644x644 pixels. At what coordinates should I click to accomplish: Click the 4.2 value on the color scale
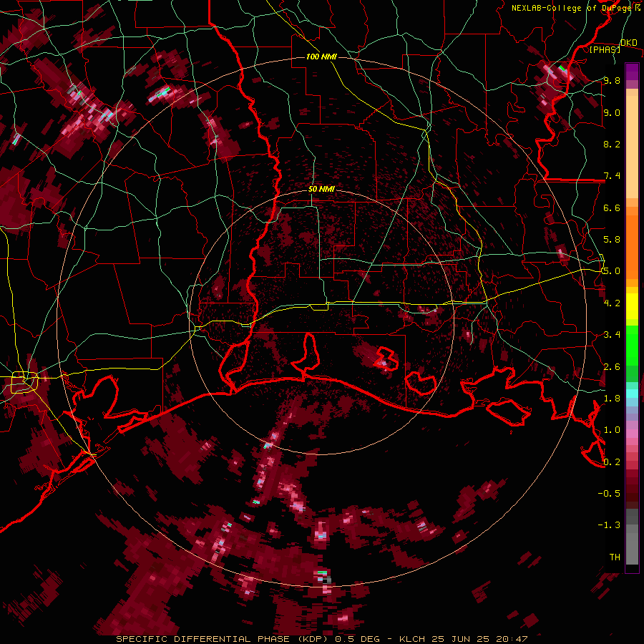tap(612, 303)
